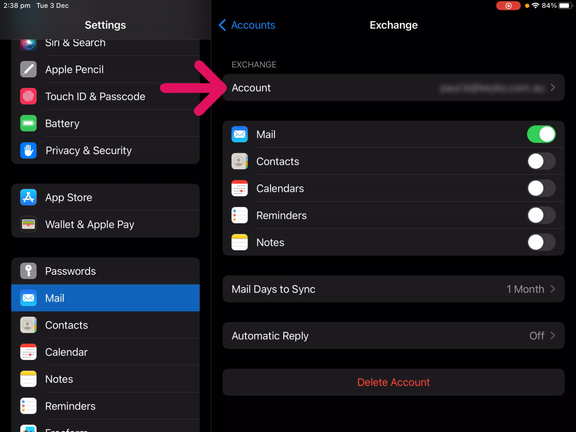The width and height of the screenshot is (576, 432).
Task: Tap the Passwords key icon
Action: click(28, 271)
